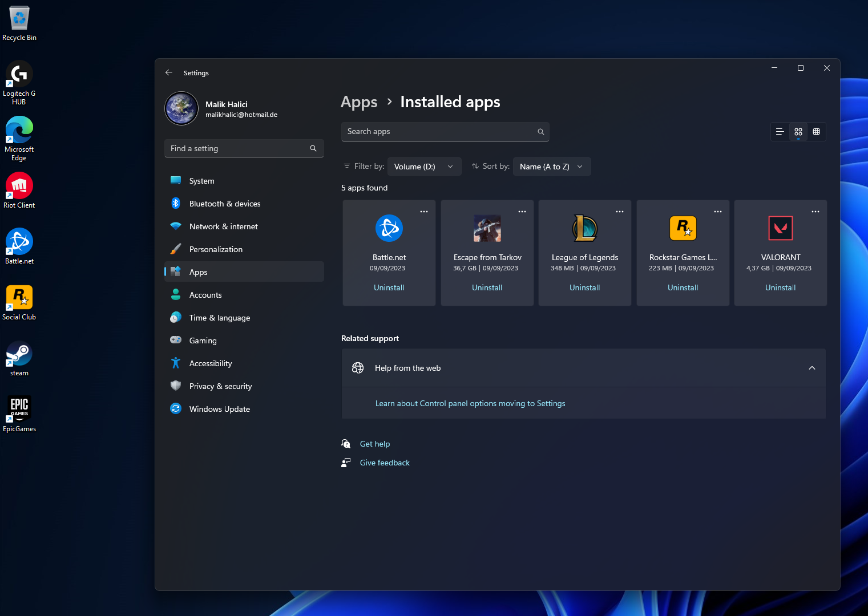868x616 pixels.
Task: Open Accessibility settings
Action: tap(244, 363)
